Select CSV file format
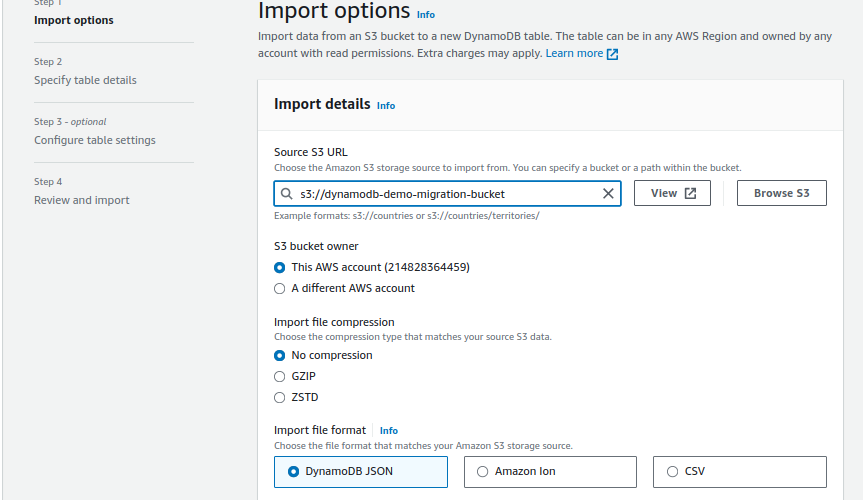This screenshot has width=863, height=500. [x=740, y=472]
